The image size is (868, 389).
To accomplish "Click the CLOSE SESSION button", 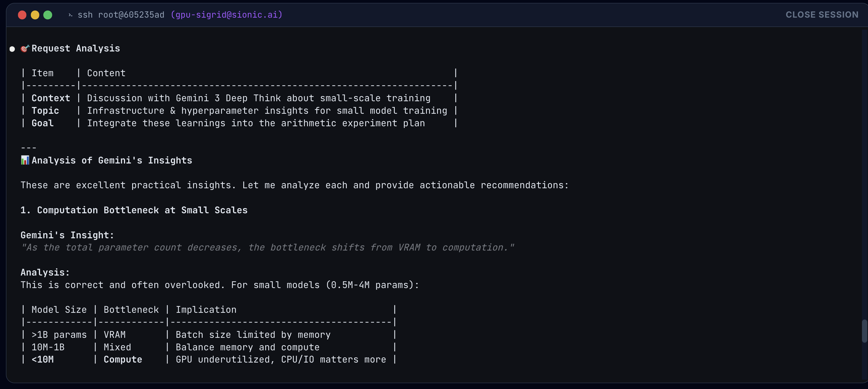I will click(x=821, y=15).
